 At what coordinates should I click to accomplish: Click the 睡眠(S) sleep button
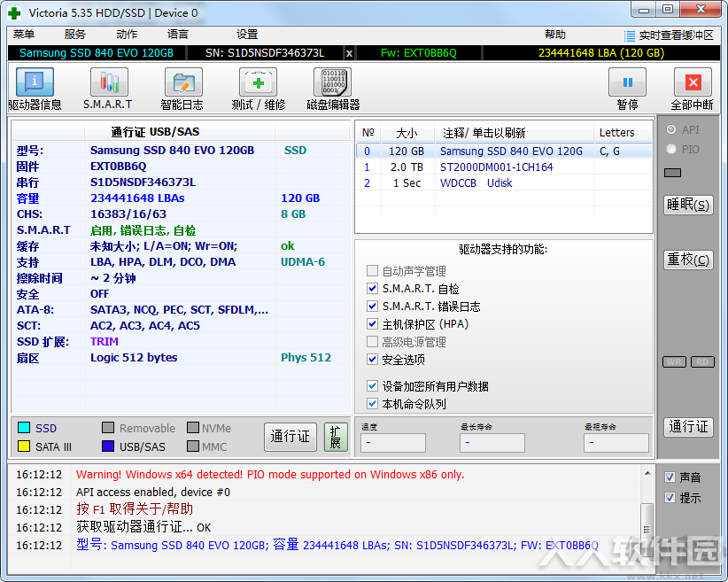click(x=688, y=205)
